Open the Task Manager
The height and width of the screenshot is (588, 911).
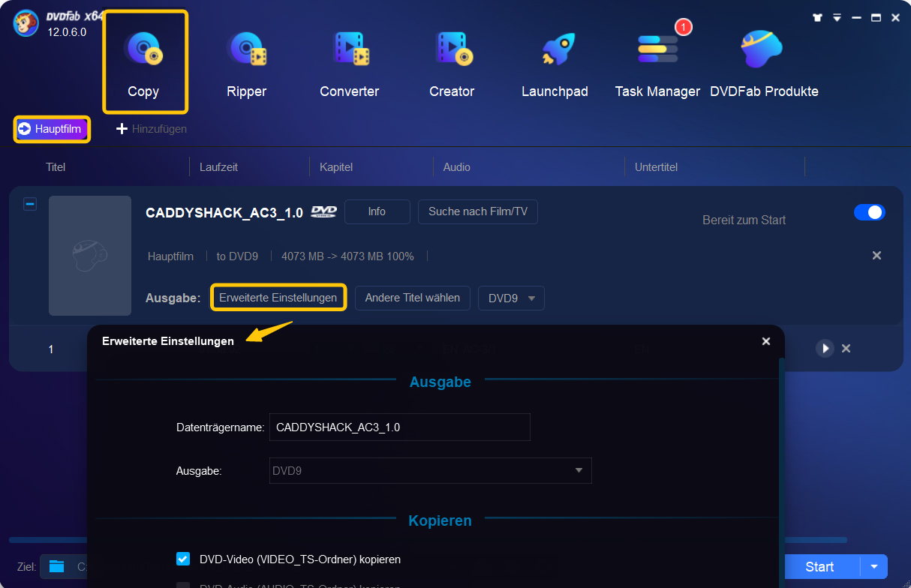pos(657,61)
